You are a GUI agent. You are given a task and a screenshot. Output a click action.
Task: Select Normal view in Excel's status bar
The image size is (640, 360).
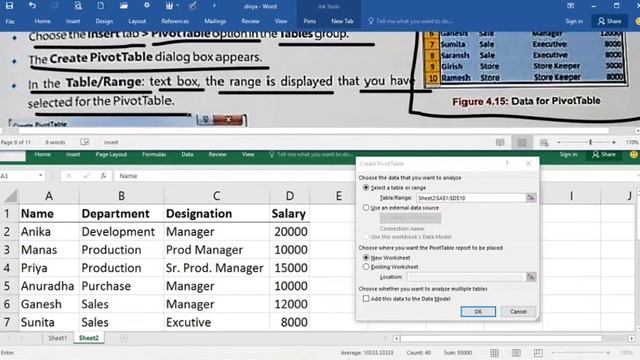point(494,352)
